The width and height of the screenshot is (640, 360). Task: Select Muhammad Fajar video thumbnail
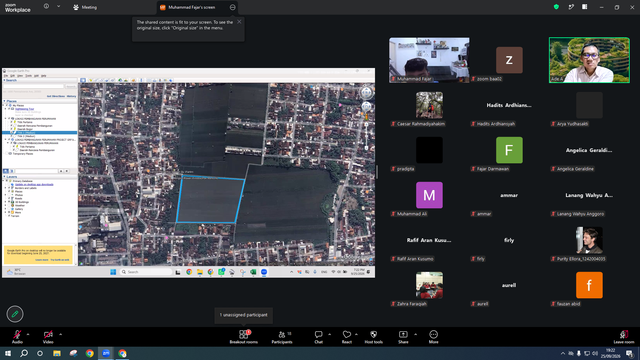click(x=429, y=60)
